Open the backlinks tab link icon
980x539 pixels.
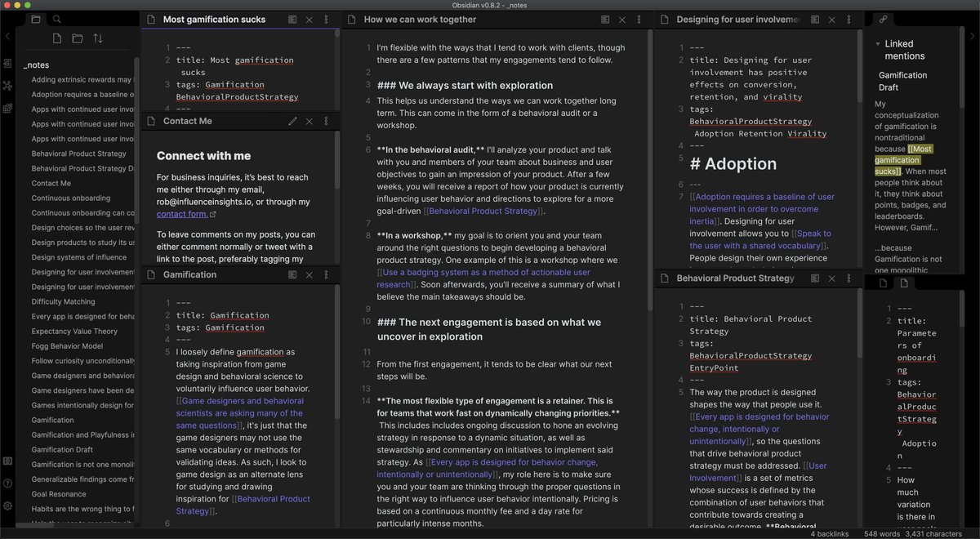(883, 19)
